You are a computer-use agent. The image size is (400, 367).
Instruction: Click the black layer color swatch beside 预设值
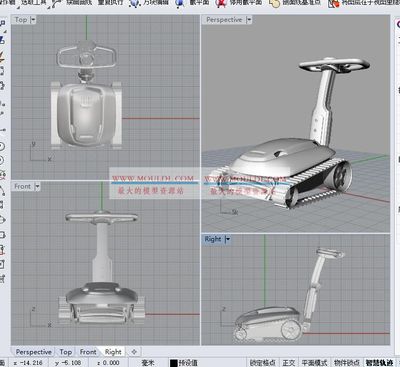173,363
